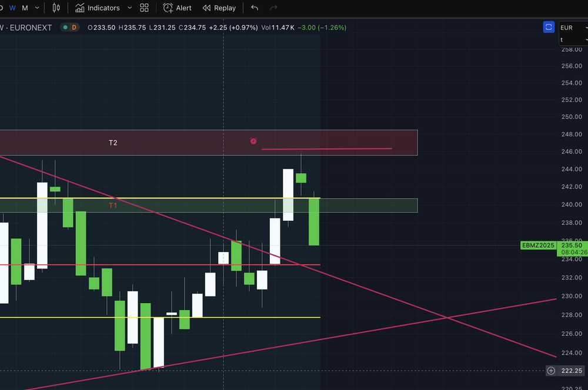This screenshot has width=588, height=390.
Task: Select the T2 zone label
Action: pyautogui.click(x=113, y=143)
